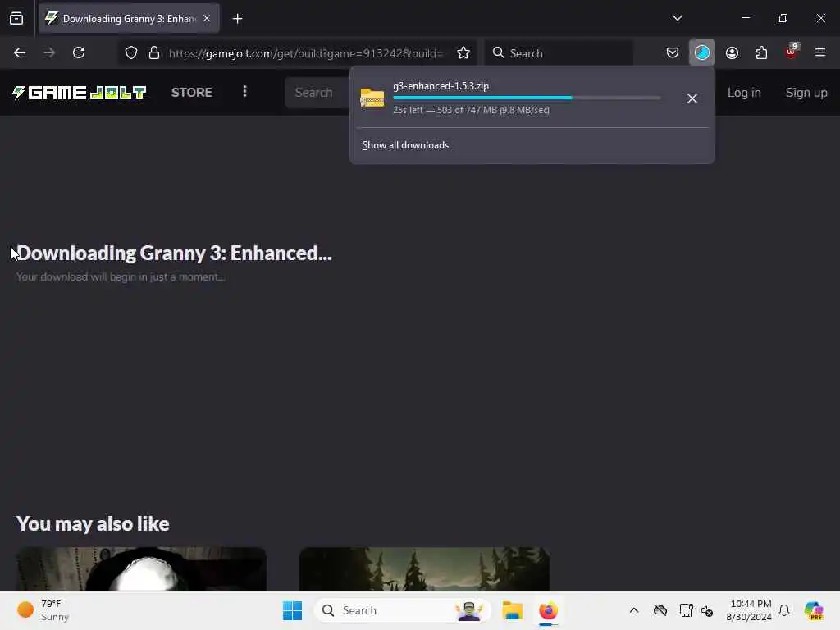Open the Game Jolt STORE link
840x630 pixels.
[192, 92]
